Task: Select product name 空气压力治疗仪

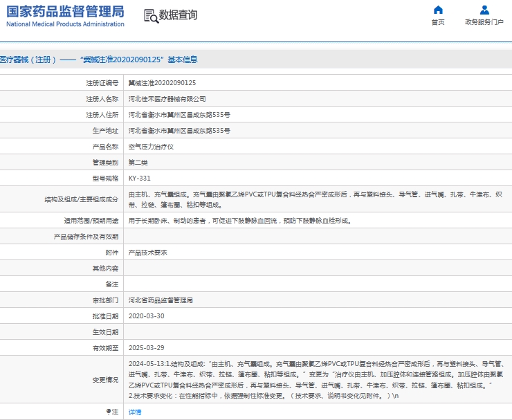Action: coord(151,147)
